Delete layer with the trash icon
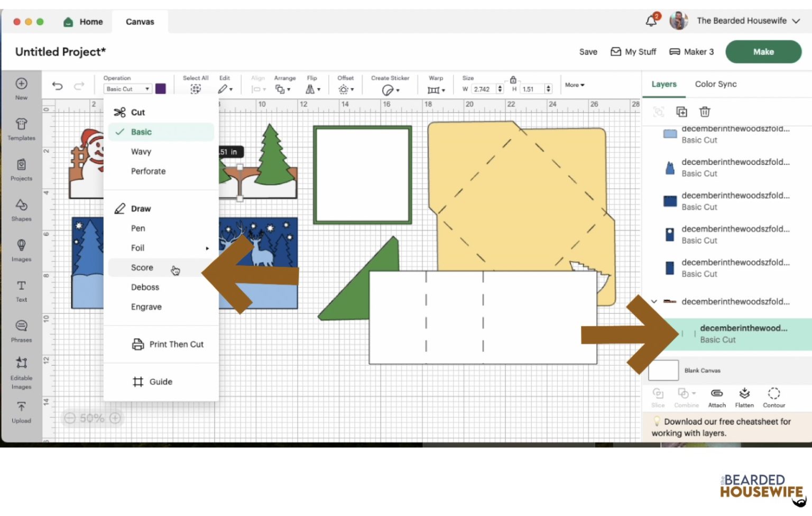The image size is (812, 516). [x=705, y=112]
